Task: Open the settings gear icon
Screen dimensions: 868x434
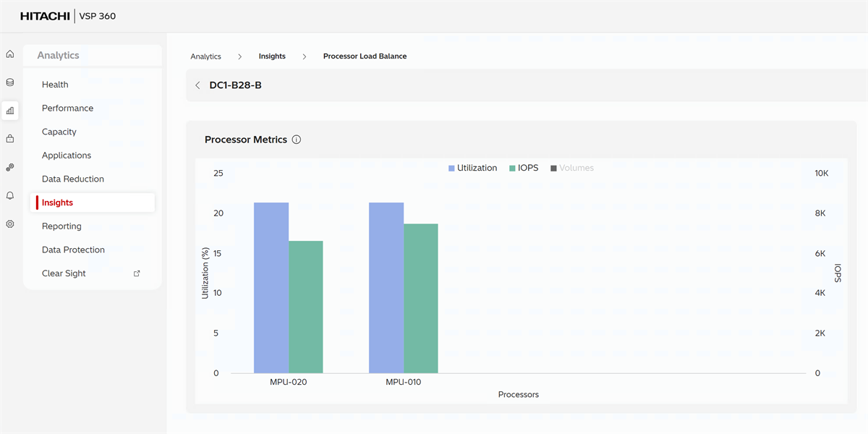Action: (10, 224)
